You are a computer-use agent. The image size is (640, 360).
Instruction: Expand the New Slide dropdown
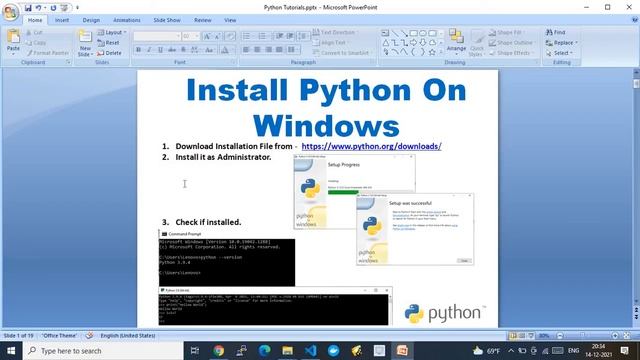[85, 51]
